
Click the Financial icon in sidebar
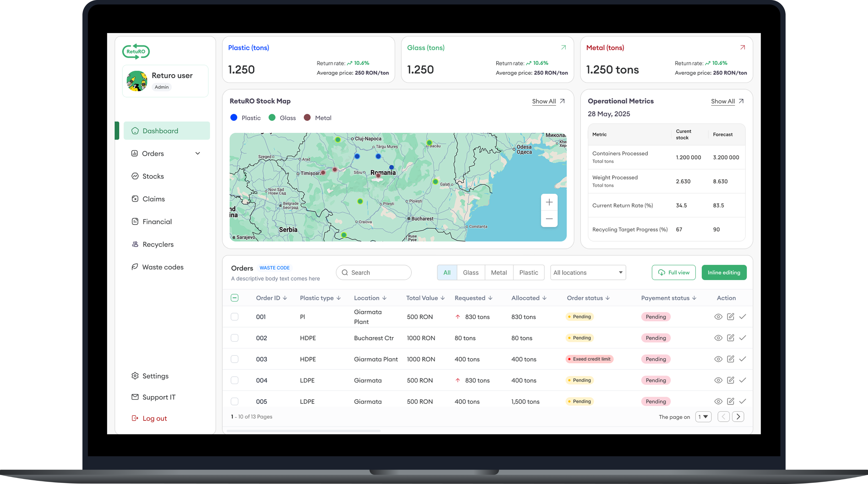135,221
